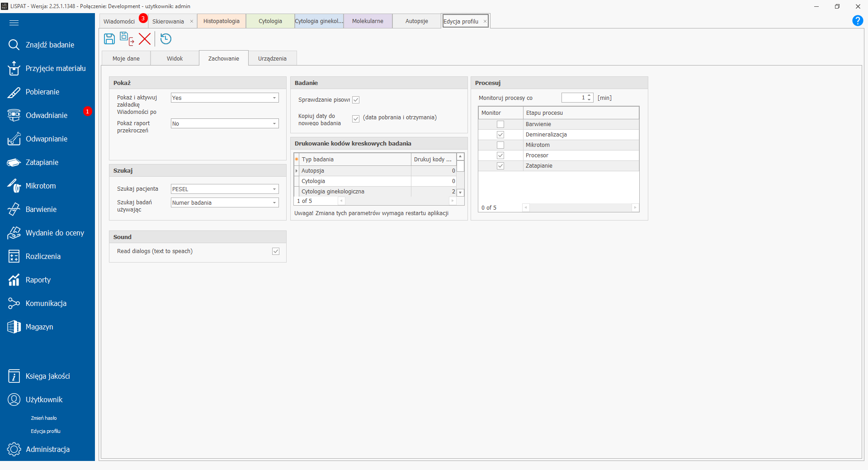Click the restore history clock icon
This screenshot has height=470, width=868.
(166, 39)
